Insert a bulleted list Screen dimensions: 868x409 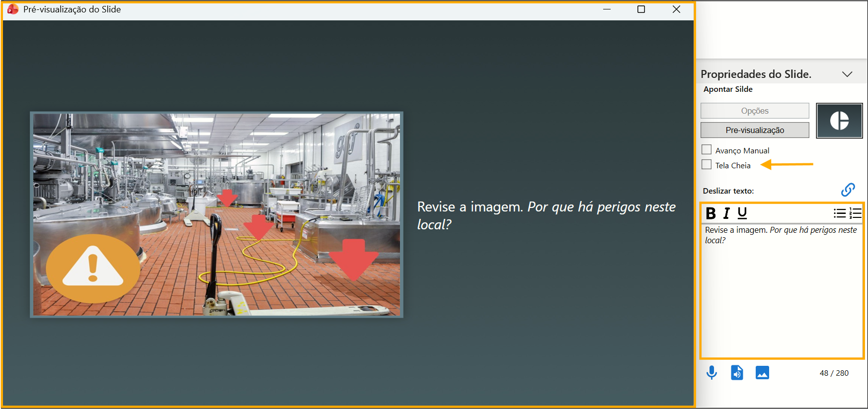[839, 213]
